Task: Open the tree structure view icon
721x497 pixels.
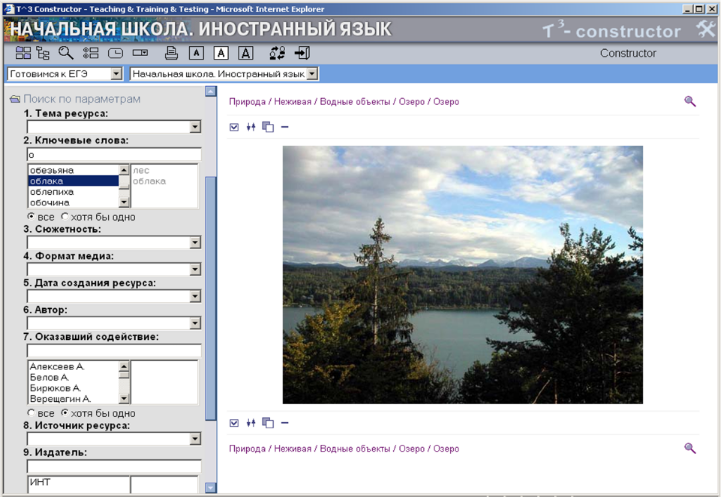Action: point(42,53)
